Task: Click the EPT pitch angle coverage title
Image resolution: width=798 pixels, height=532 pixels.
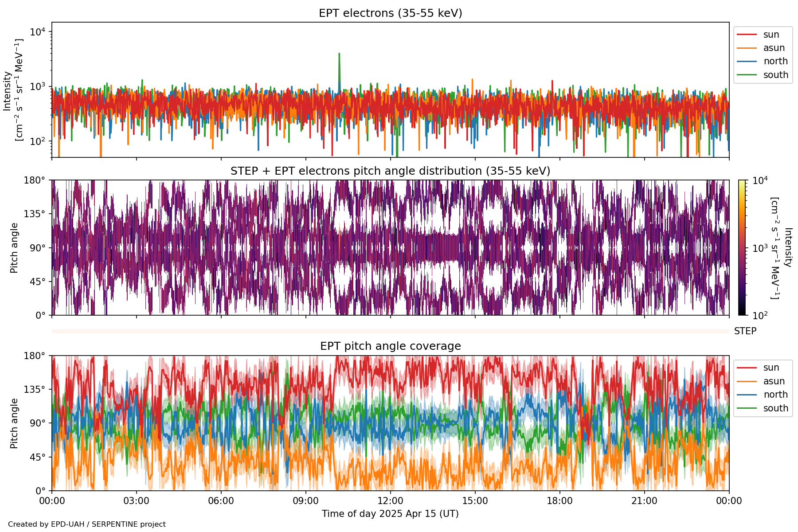Action: click(x=390, y=346)
